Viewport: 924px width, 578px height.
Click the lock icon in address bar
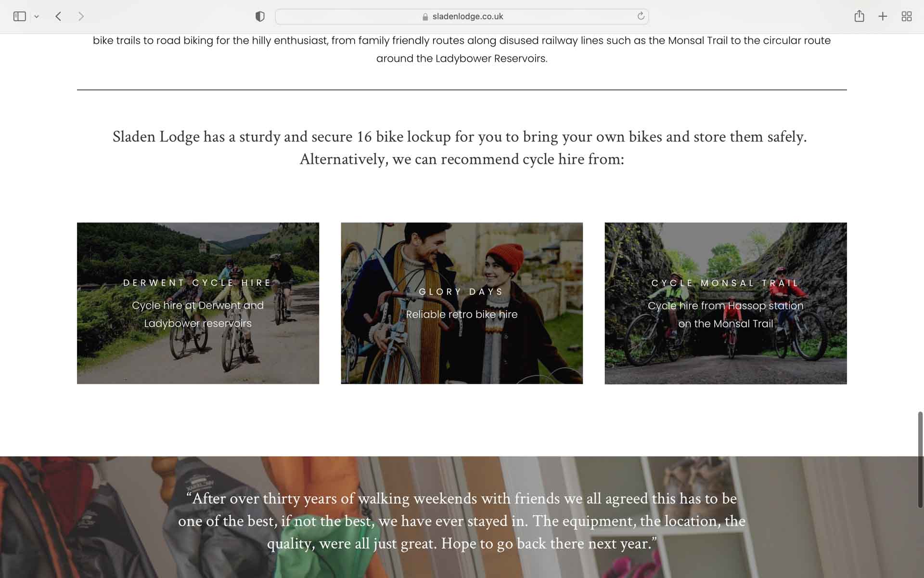click(425, 17)
